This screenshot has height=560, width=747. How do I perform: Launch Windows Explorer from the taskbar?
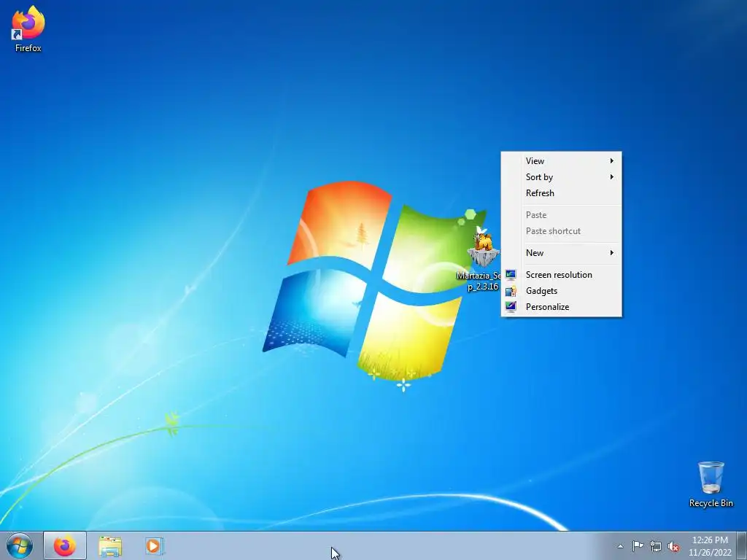click(x=110, y=545)
